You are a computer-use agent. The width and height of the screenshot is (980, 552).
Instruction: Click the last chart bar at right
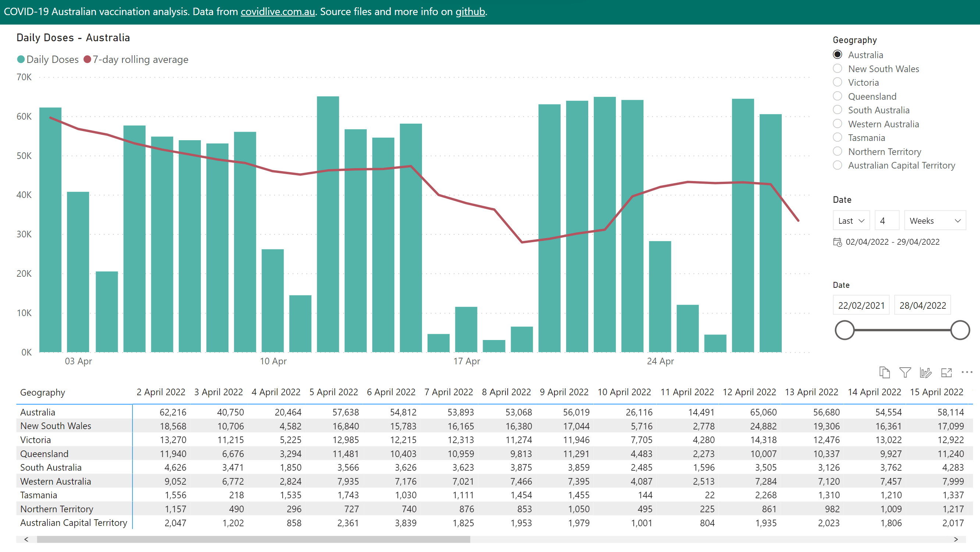pyautogui.click(x=770, y=233)
